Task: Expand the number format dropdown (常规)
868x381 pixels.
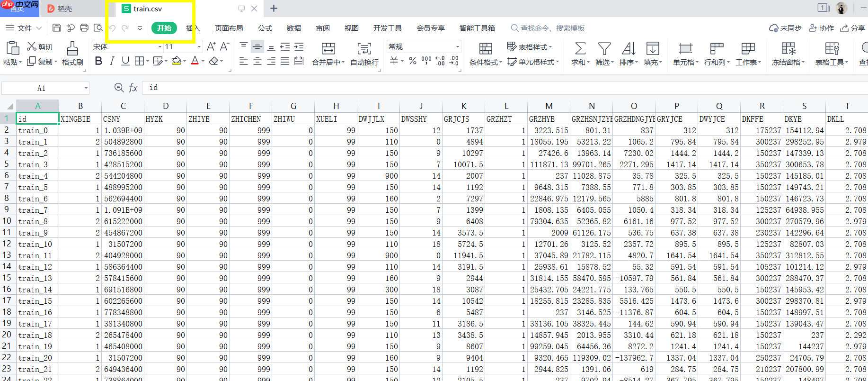Action: tap(457, 47)
